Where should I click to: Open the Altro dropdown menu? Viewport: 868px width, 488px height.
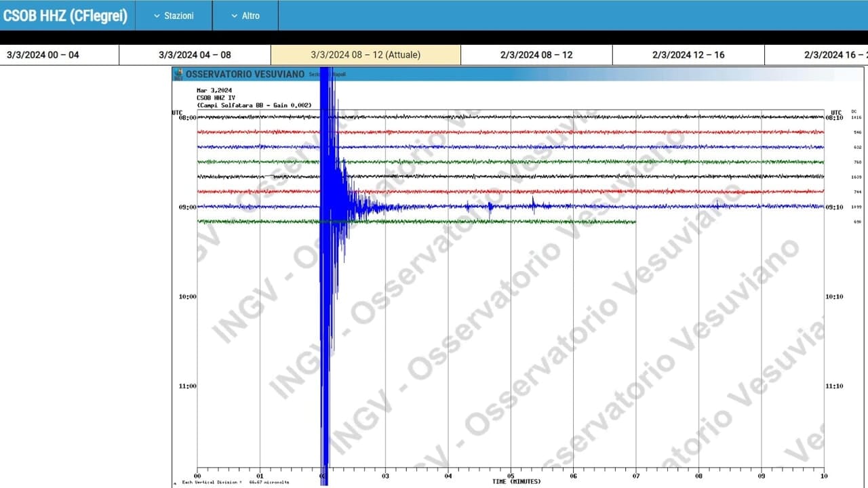coord(245,16)
